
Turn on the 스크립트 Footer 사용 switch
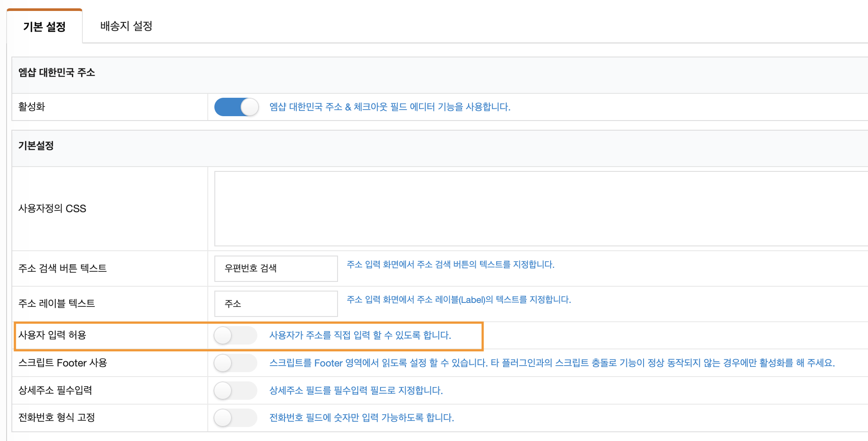coord(235,363)
